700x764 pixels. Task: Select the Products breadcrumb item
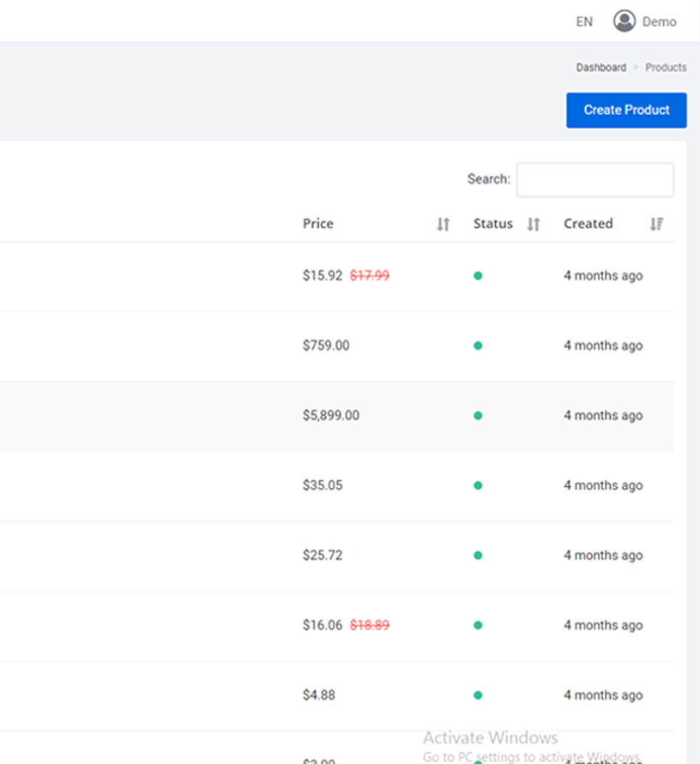[x=666, y=67]
